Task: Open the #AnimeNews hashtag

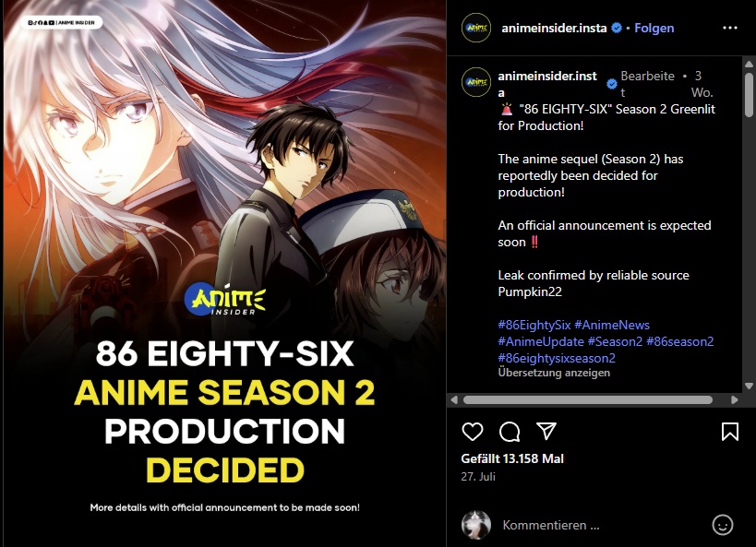Action: pyautogui.click(x=611, y=325)
